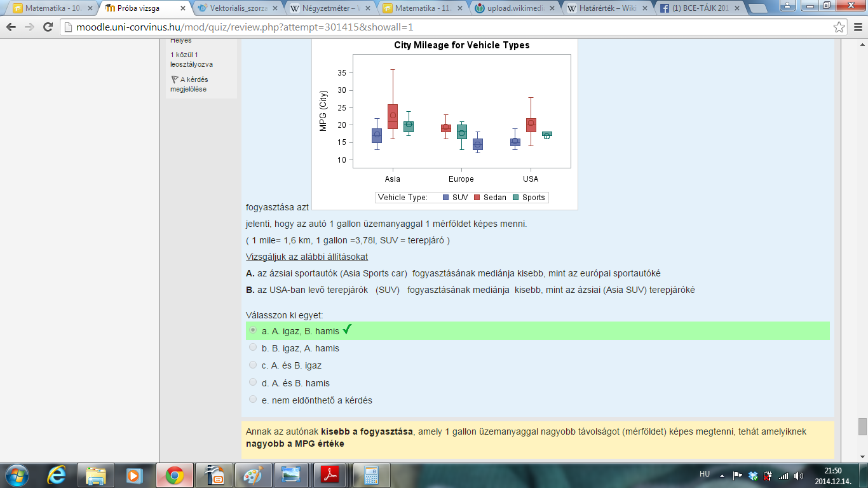Viewport: 868px width, 488px height.
Task: Click the volume speaker tray icon
Action: tap(798, 475)
